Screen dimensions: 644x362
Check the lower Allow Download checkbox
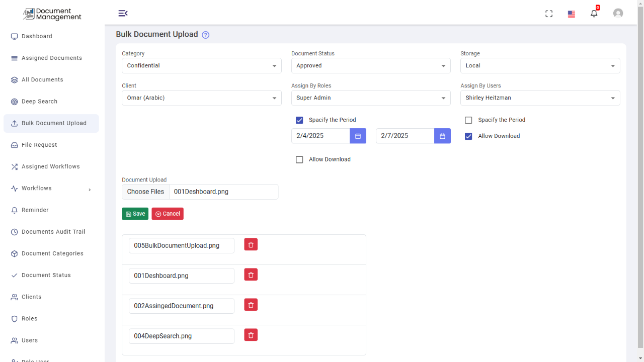tap(299, 159)
